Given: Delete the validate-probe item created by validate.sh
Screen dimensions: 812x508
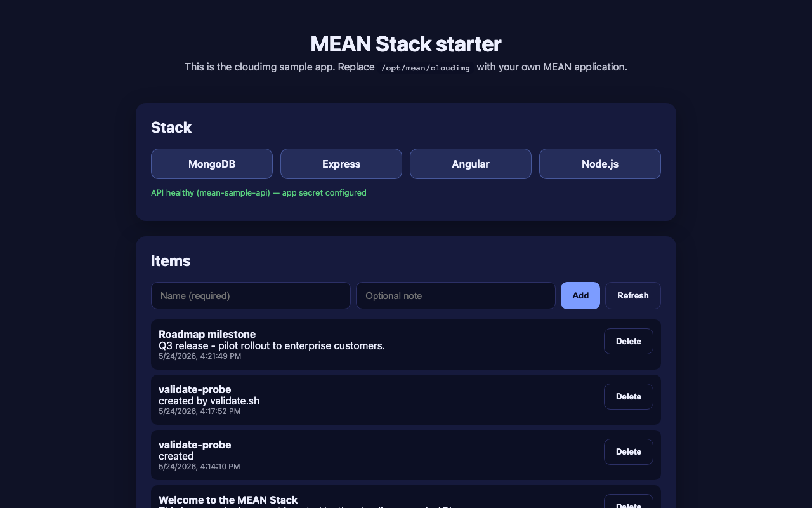Looking at the screenshot, I should click(x=629, y=396).
